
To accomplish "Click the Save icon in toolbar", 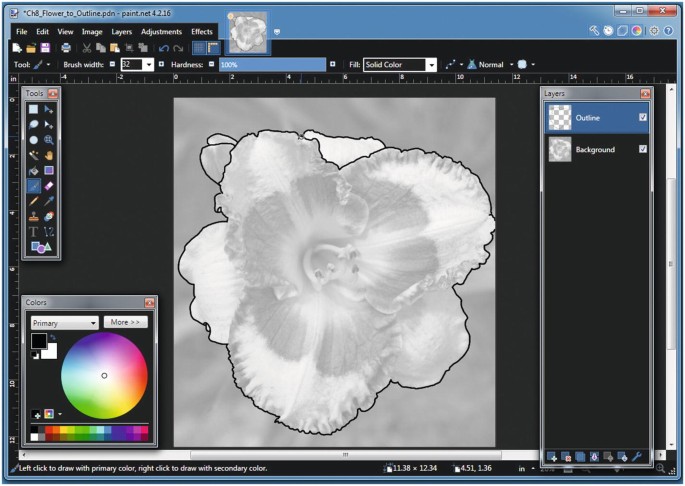I will (45, 47).
